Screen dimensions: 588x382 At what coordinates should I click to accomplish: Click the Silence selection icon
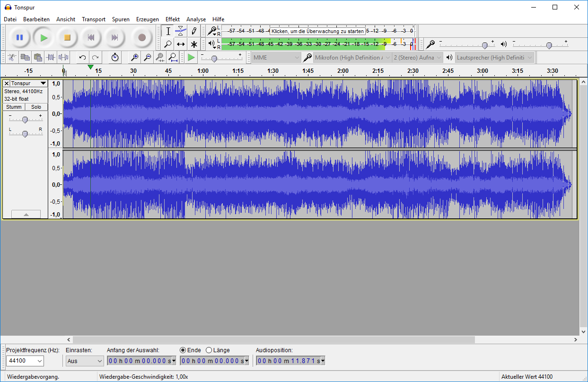tap(63, 57)
